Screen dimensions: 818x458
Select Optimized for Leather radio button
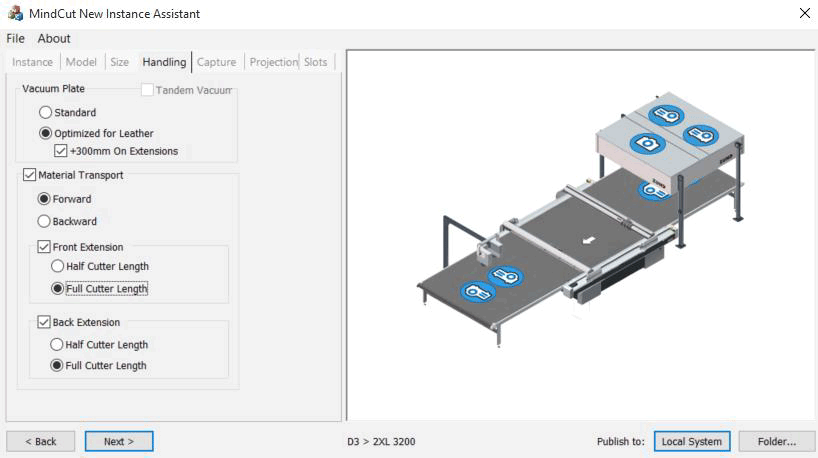point(45,133)
